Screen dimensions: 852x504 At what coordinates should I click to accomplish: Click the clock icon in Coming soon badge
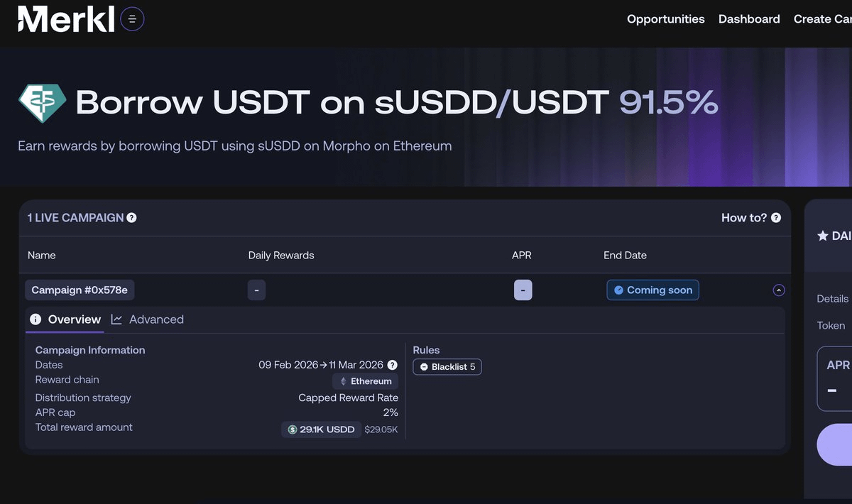click(618, 290)
